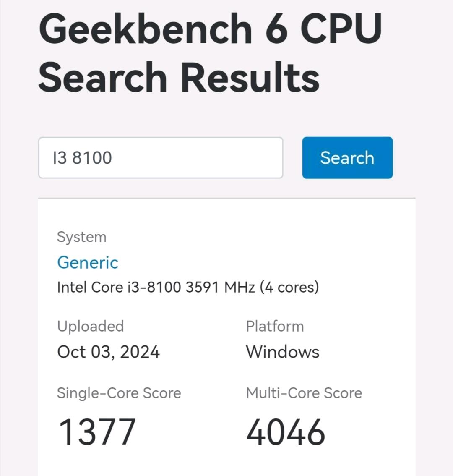Screen dimensions: 453x476
Task: Click the 1377 single-core score
Action: click(x=97, y=432)
